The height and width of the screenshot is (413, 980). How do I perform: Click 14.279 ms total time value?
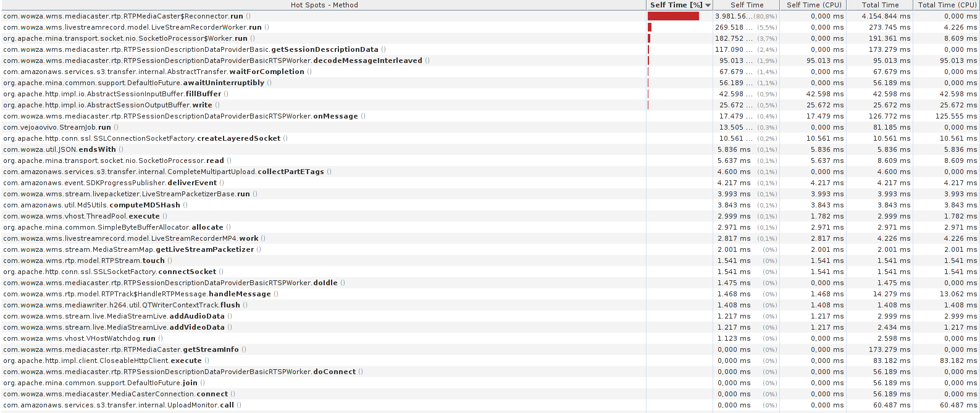coord(892,294)
